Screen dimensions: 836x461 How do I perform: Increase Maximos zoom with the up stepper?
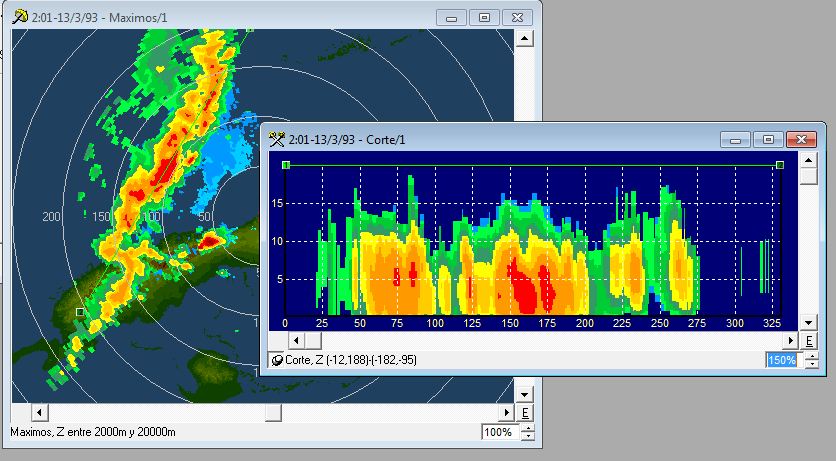(527, 428)
